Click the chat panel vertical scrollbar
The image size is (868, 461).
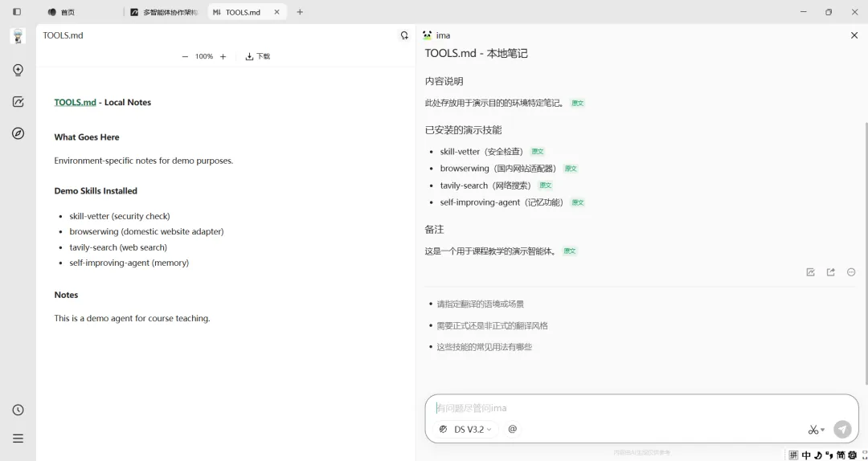866,253
